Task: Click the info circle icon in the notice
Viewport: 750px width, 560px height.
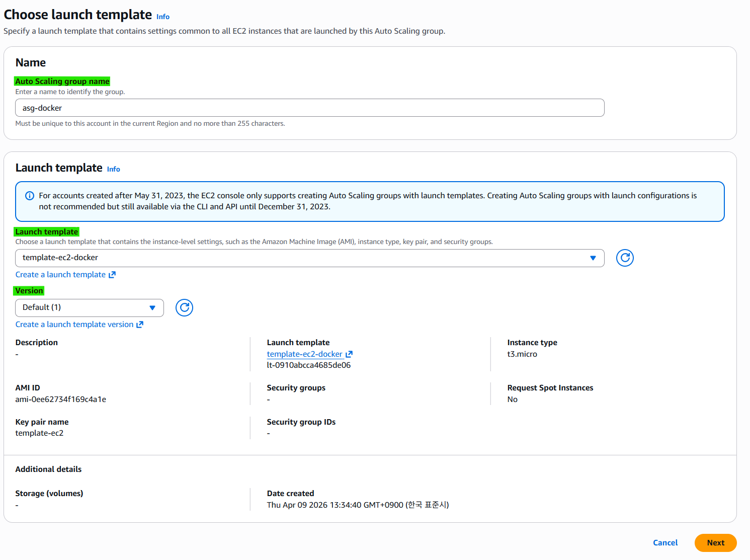Action: [x=30, y=196]
